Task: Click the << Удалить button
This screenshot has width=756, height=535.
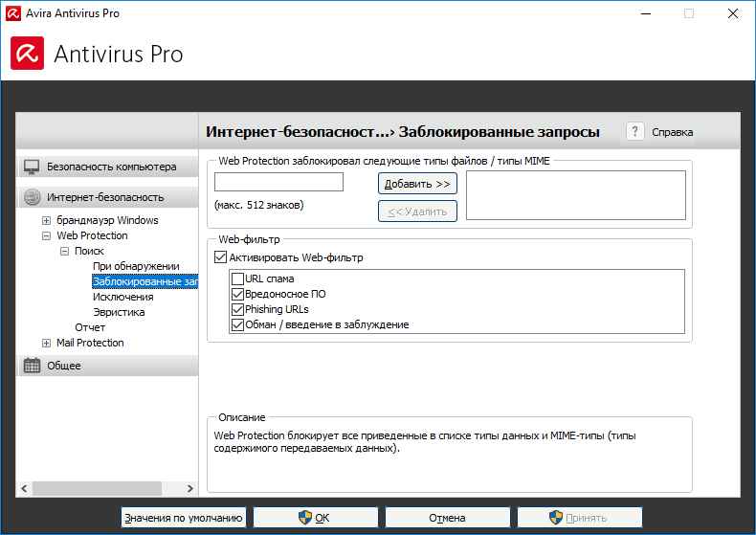Action: click(x=417, y=212)
